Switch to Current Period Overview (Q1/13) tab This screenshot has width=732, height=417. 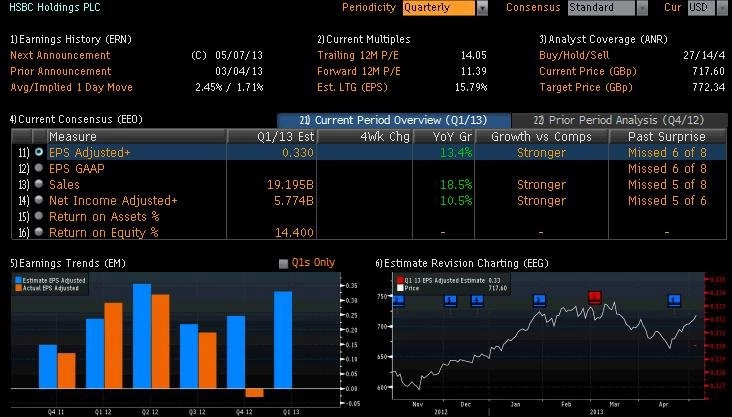(x=394, y=120)
